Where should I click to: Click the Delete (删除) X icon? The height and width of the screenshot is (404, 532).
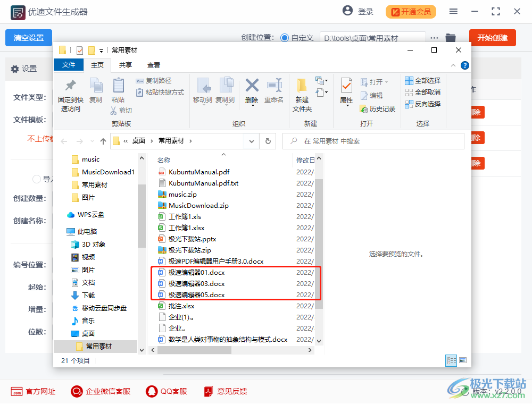click(252, 86)
